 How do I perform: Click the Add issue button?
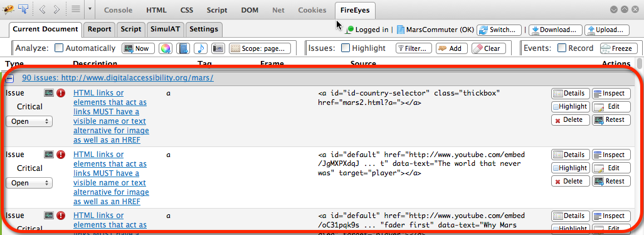[451, 48]
